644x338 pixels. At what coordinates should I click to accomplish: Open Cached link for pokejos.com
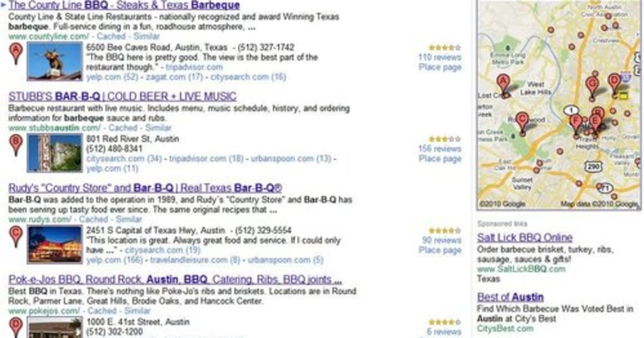tap(102, 311)
